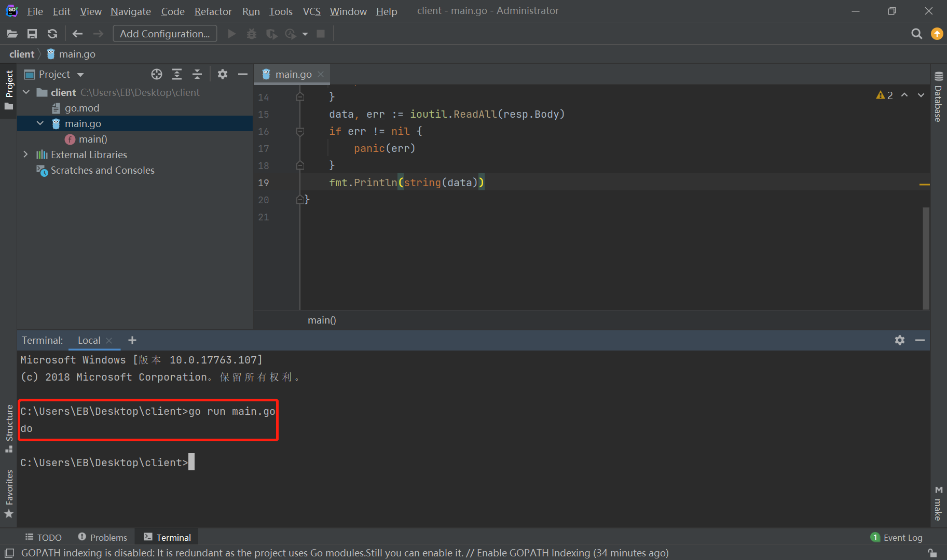Hide the Project panel with minus
This screenshot has width=947, height=560.
(x=242, y=74)
